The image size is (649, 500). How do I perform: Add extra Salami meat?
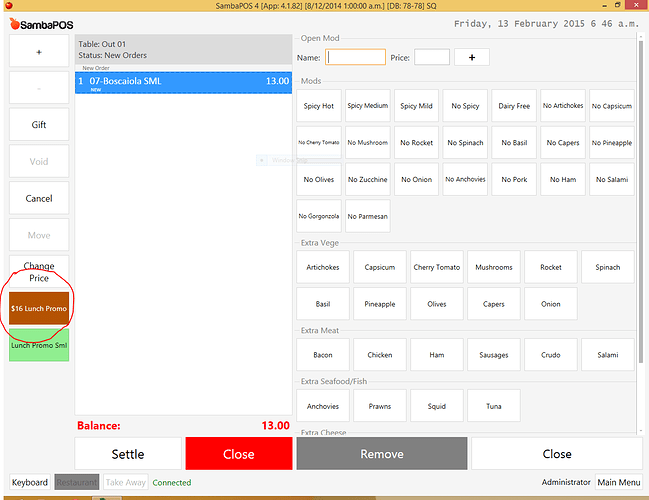(608, 355)
